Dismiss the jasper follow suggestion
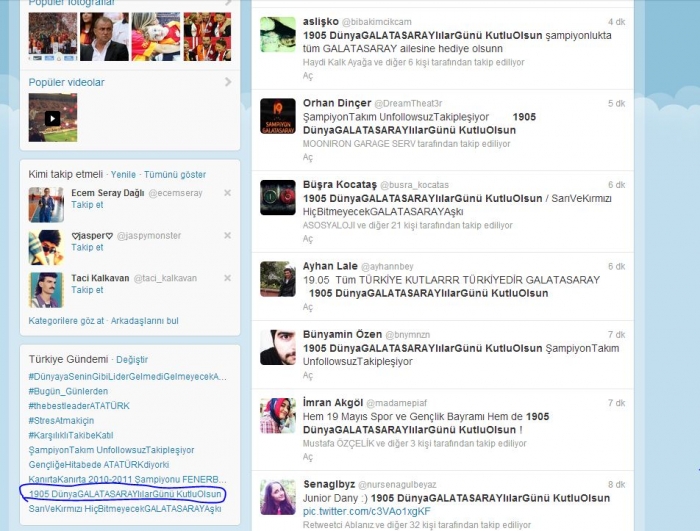Image resolution: width=700 pixels, height=531 pixels. 227,235
